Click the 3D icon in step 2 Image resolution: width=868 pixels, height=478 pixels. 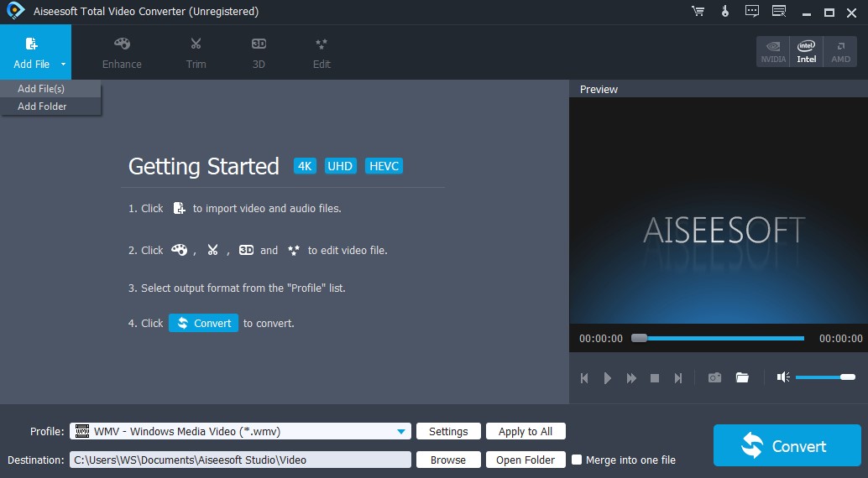coord(246,250)
